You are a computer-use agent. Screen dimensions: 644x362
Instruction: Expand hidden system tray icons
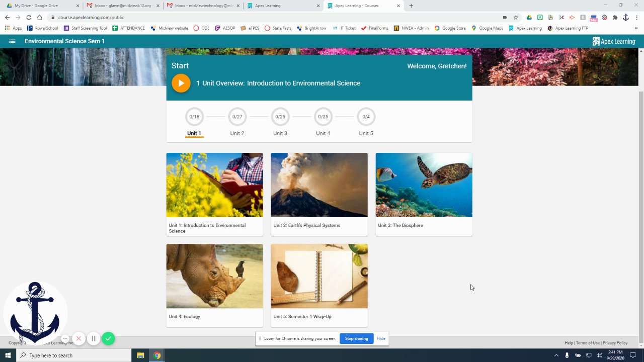coord(556,355)
